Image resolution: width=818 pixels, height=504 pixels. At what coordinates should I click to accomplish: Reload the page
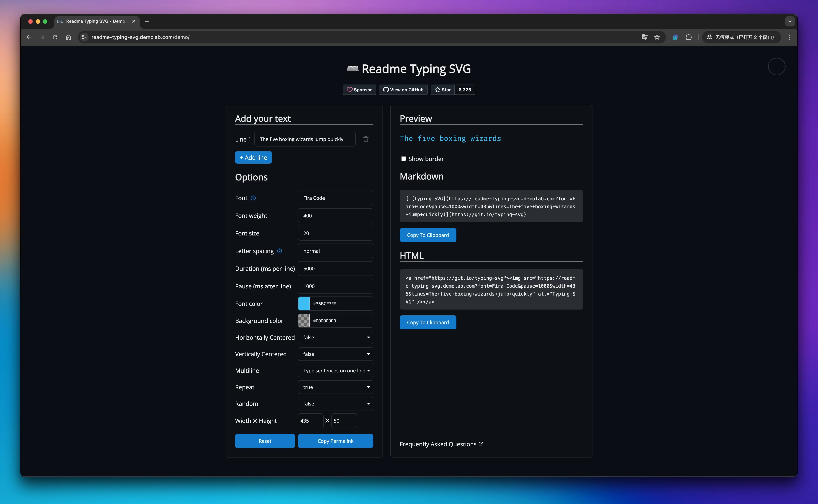(55, 37)
